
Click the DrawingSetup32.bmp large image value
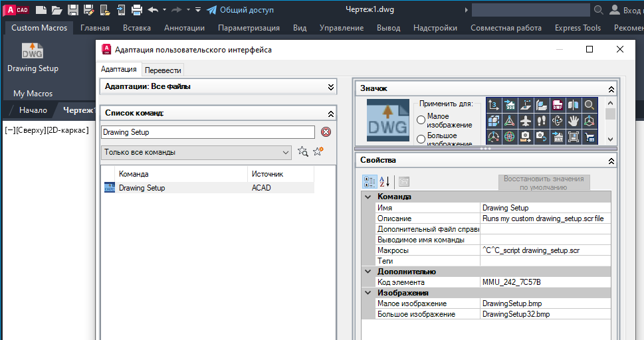[546, 314]
